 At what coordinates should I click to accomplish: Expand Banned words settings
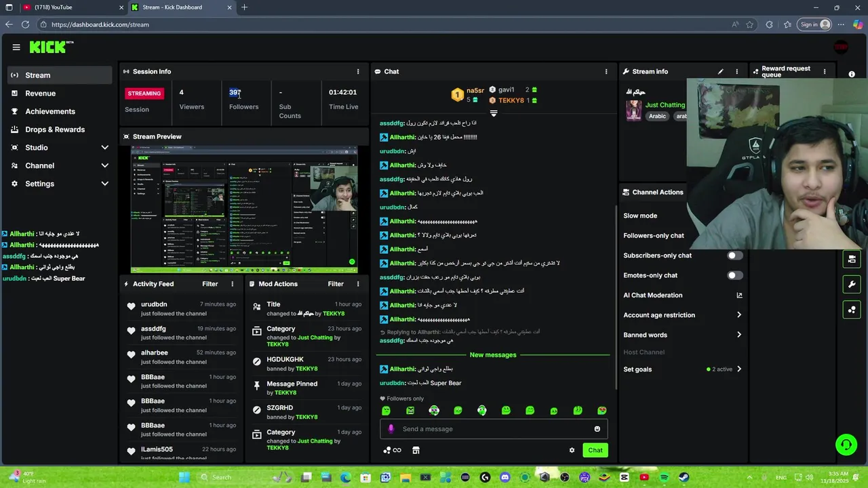[x=739, y=335]
